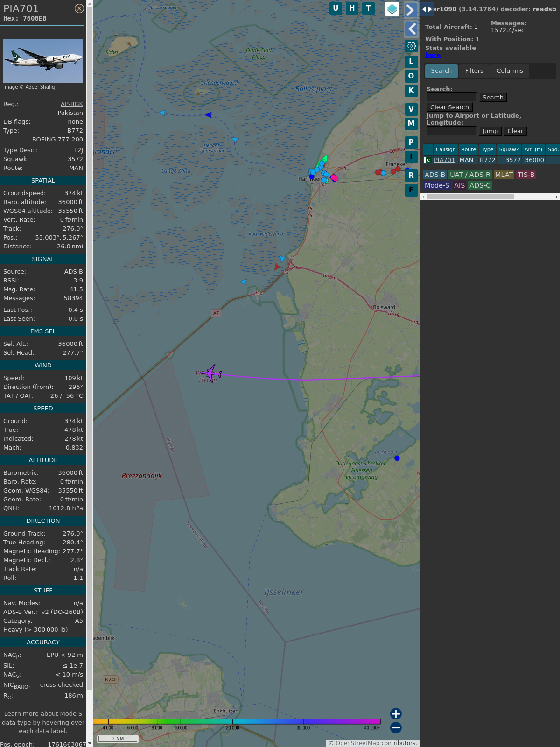Viewport: 560px width, 747px height.
Task: Click the Mode-S source legend
Action: [437, 185]
